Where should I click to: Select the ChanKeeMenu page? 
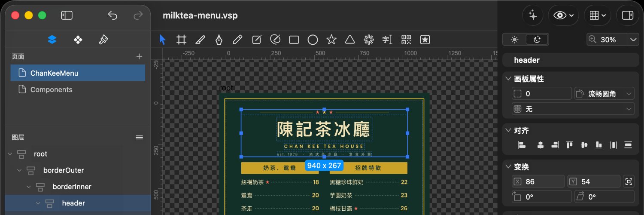[x=78, y=73]
